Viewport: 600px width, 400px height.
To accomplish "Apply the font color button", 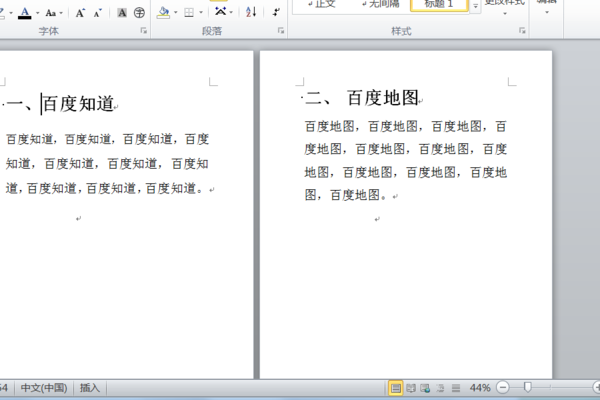I will click(x=25, y=13).
